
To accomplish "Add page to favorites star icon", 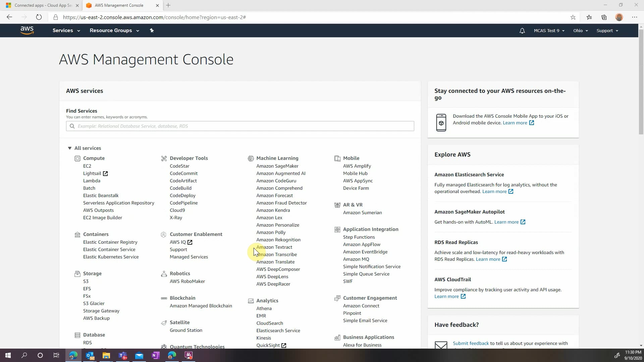I will [x=573, y=17].
